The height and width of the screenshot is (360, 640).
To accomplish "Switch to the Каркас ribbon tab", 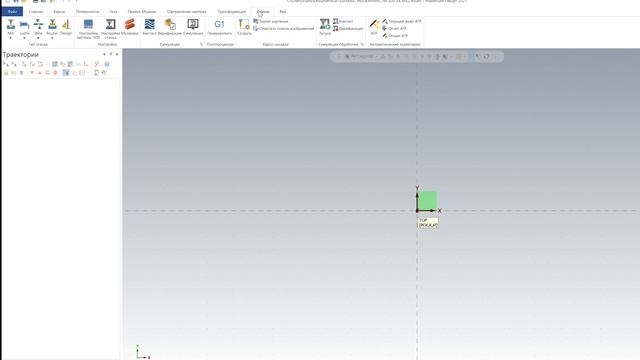I will tap(59, 12).
